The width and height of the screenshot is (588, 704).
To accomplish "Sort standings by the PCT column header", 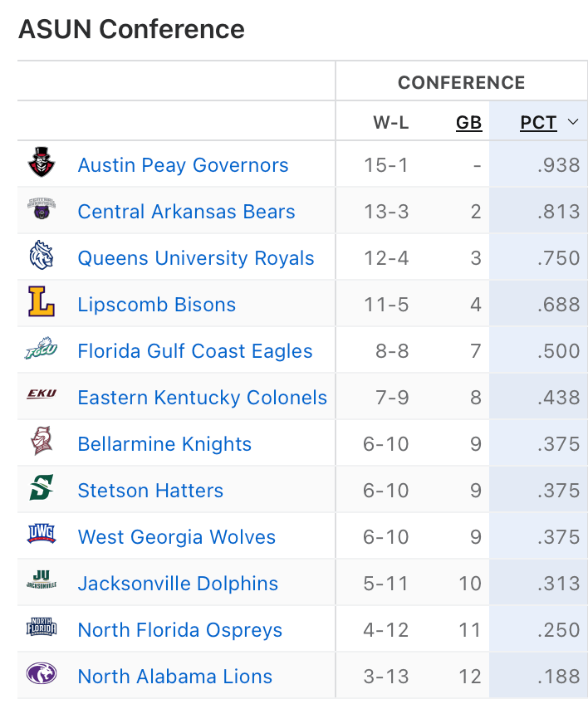I will pos(538,123).
